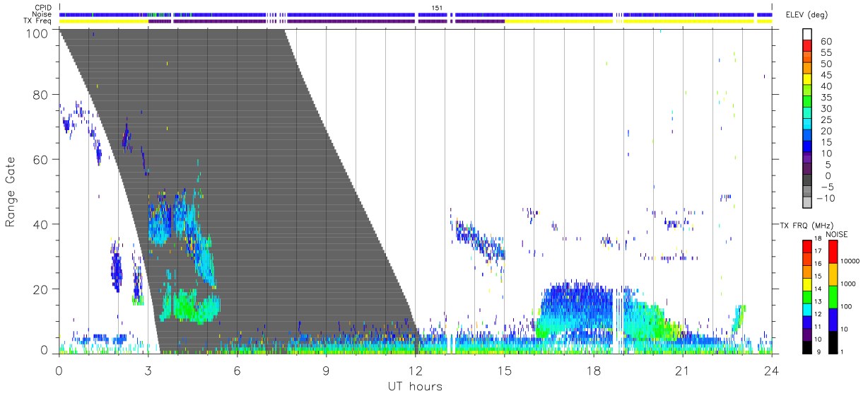The image size is (868, 401).
Task: Click the '16' label on TX FRQ scale
Action: point(819,264)
